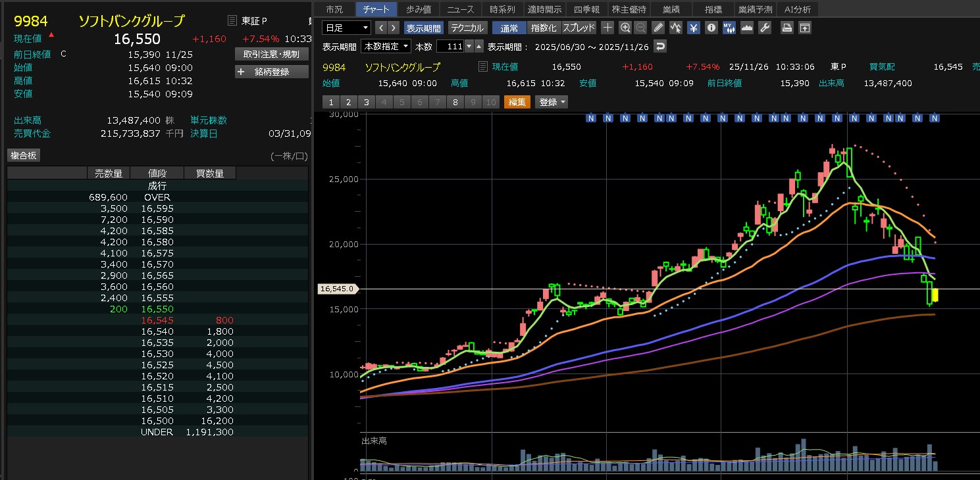
Task: Expand the 本数指定 period type dropdown
Action: (386, 47)
